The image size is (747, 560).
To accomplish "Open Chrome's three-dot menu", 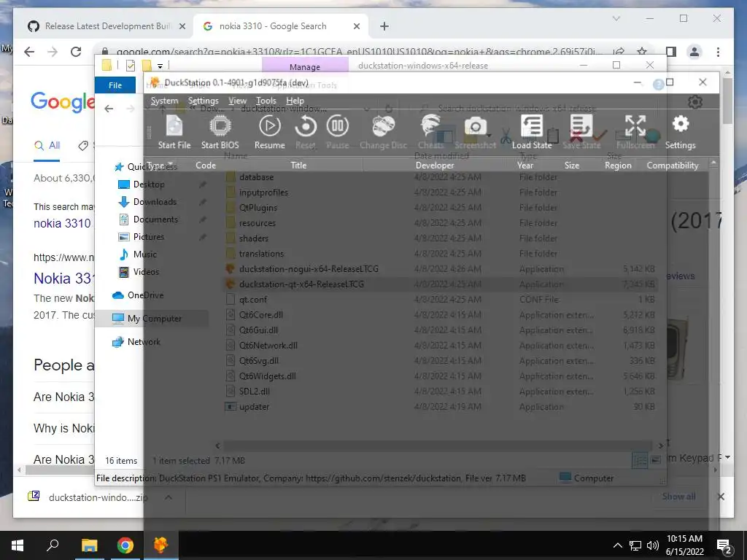I will (718, 52).
